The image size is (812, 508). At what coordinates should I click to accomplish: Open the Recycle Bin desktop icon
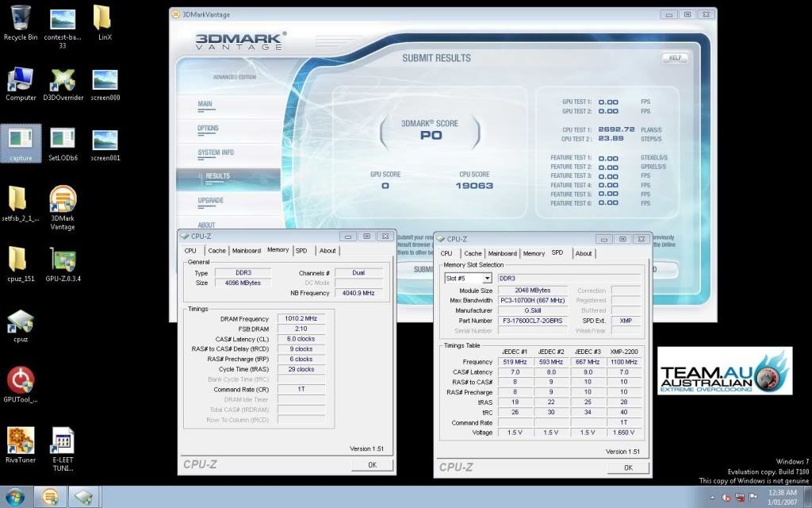(x=21, y=23)
